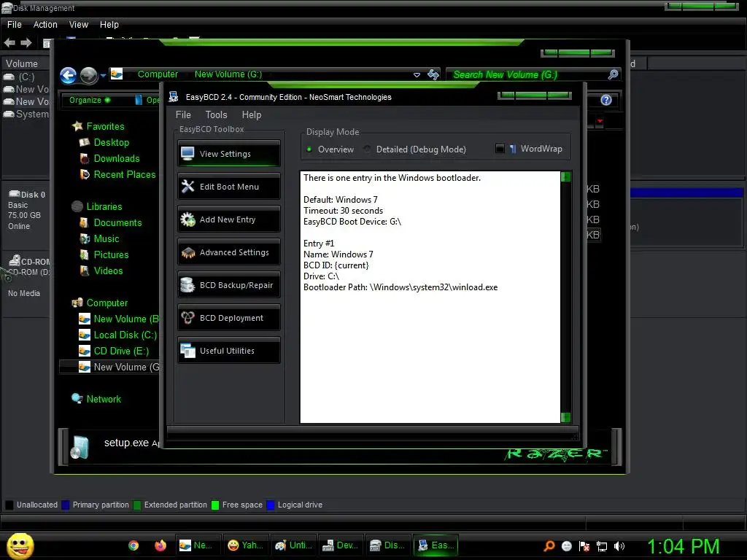Image resolution: width=747 pixels, height=560 pixels.
Task: Open Useful Utilities section
Action: (228, 351)
